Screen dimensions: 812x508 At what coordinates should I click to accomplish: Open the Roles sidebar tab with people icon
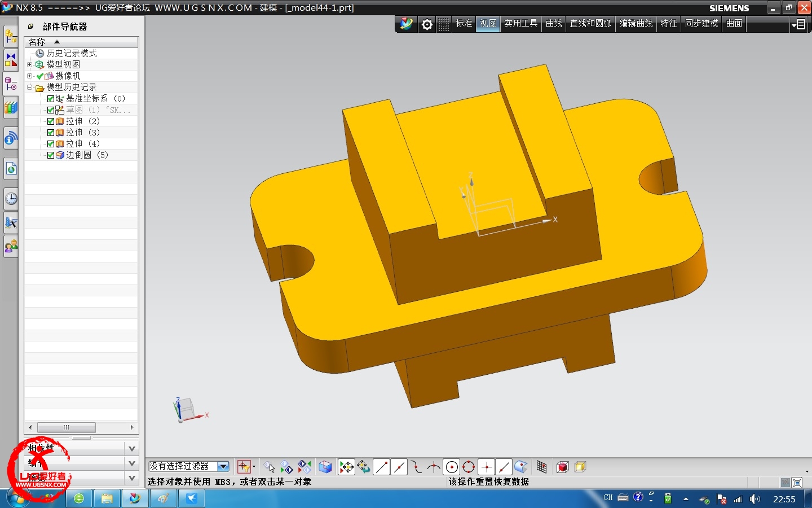click(x=11, y=247)
